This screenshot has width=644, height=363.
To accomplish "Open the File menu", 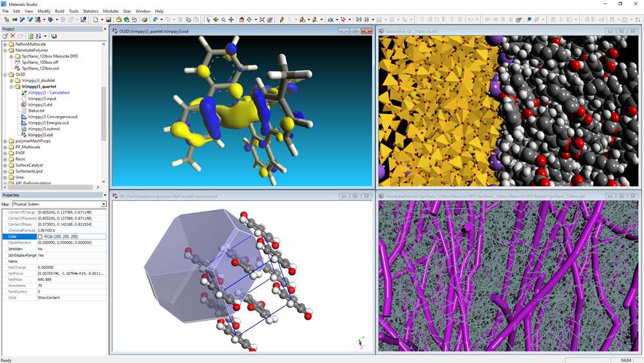I will (5, 11).
